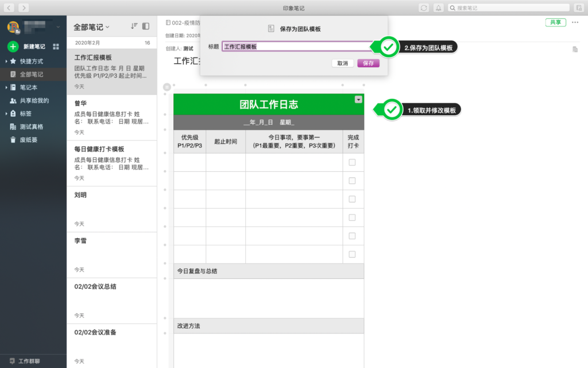The width and height of the screenshot is (588, 368).
Task: Tick the last row 完成打卡 checkbox
Action: pos(352,254)
